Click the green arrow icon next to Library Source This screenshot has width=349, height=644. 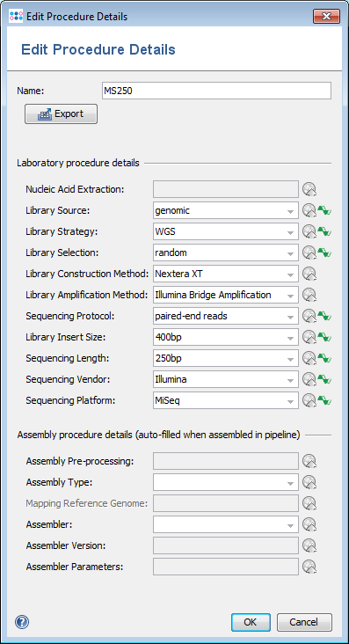click(x=324, y=210)
